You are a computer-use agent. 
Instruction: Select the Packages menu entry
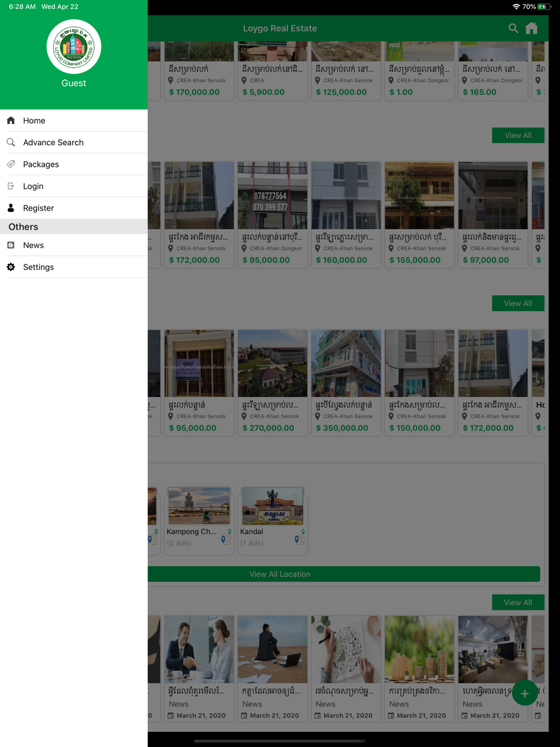coord(74,164)
